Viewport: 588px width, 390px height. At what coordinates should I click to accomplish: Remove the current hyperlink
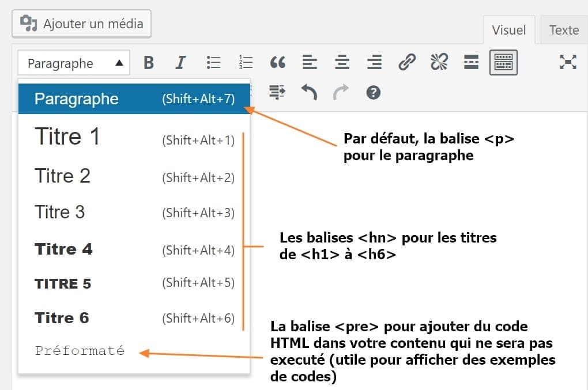click(x=439, y=62)
